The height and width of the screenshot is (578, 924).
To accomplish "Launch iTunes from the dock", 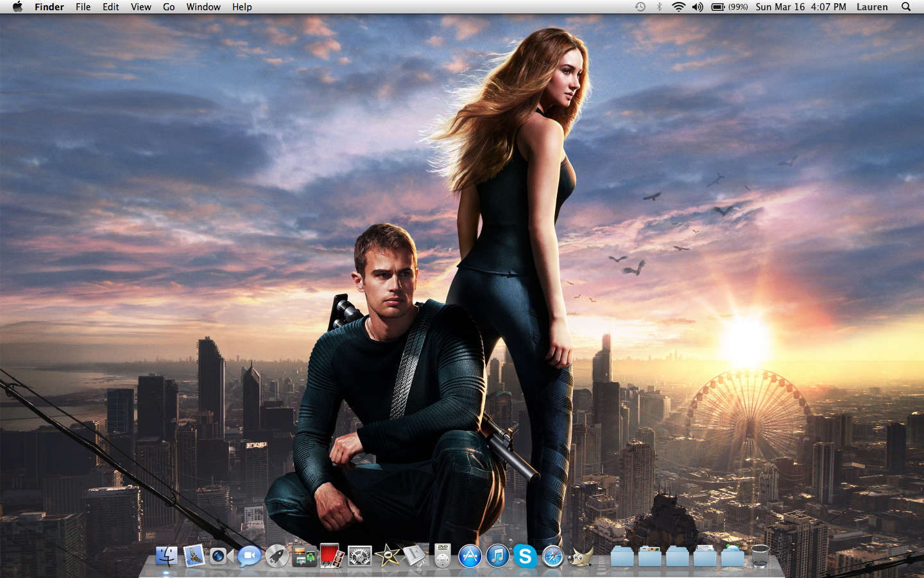I will (497, 556).
